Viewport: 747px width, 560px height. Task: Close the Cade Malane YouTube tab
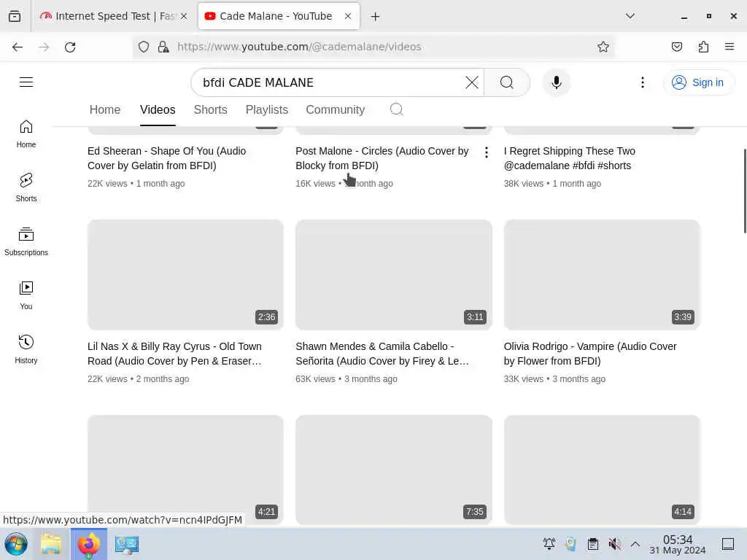pyautogui.click(x=348, y=16)
